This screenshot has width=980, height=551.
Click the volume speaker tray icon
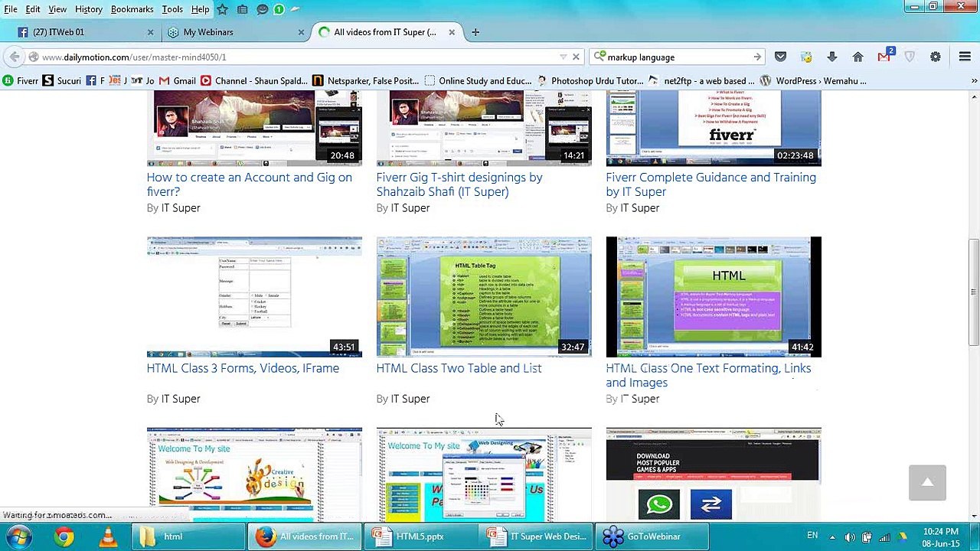(849, 536)
